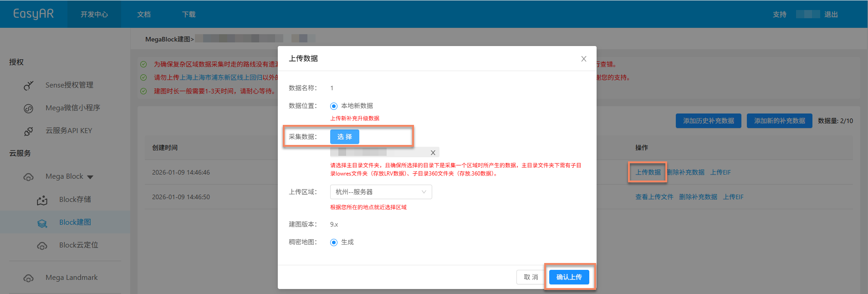Select the 生成 dense map radio option

click(x=334, y=242)
